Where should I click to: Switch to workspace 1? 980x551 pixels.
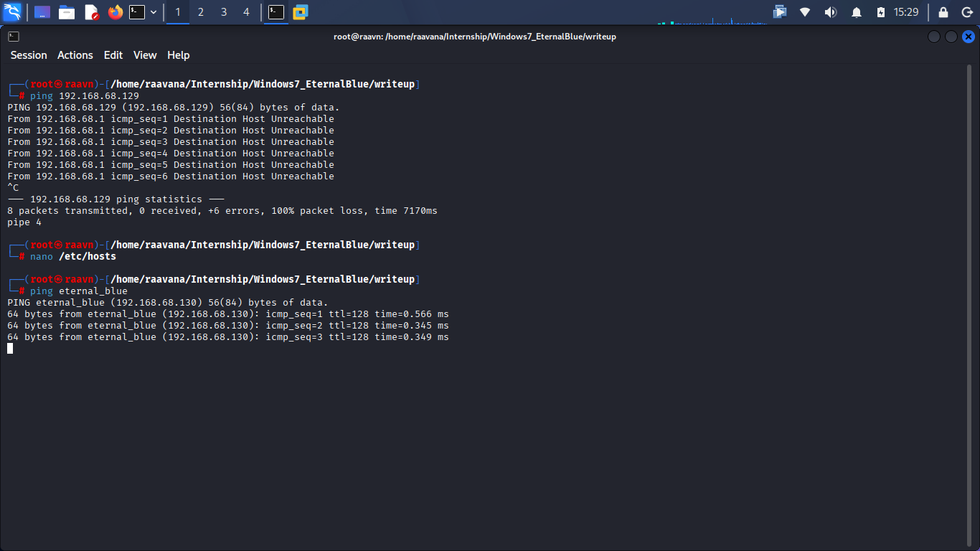(x=178, y=12)
